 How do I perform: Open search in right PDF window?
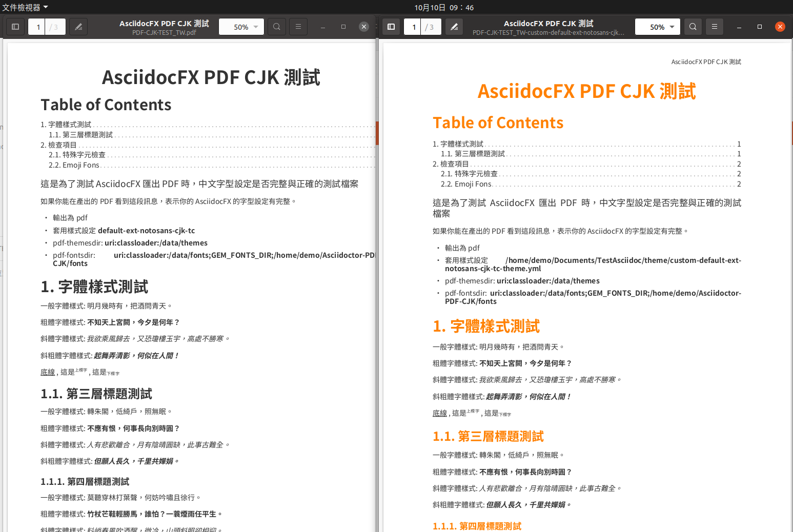coord(693,27)
